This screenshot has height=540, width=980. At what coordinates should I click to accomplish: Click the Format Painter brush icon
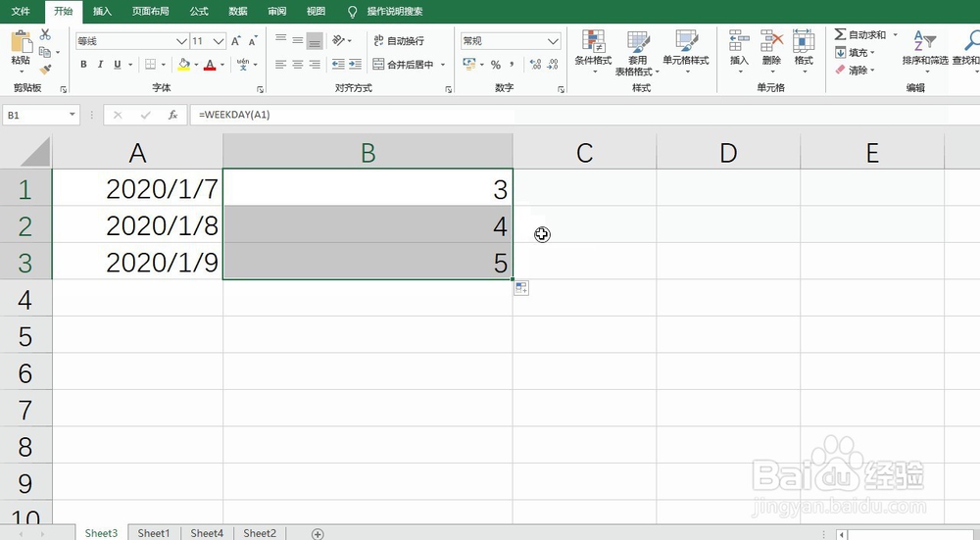pyautogui.click(x=45, y=70)
